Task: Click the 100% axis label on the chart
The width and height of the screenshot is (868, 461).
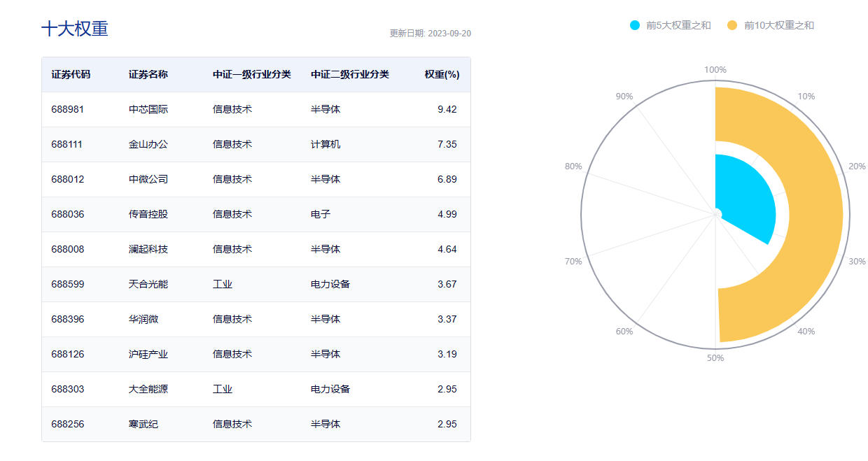Action: coord(715,69)
